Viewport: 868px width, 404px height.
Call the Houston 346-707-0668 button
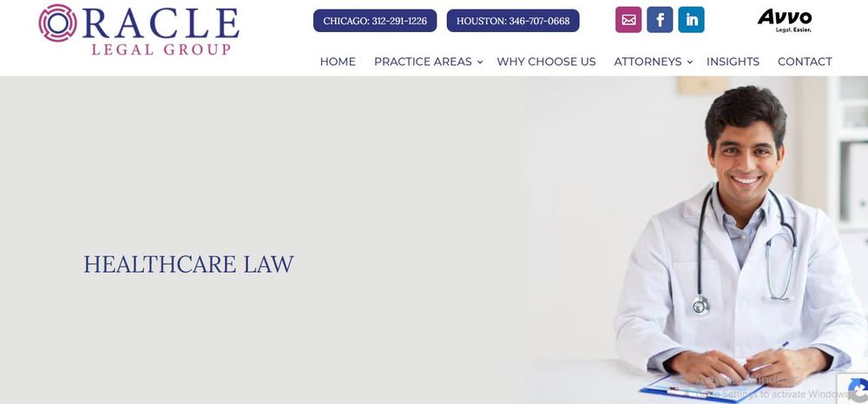coord(513,21)
